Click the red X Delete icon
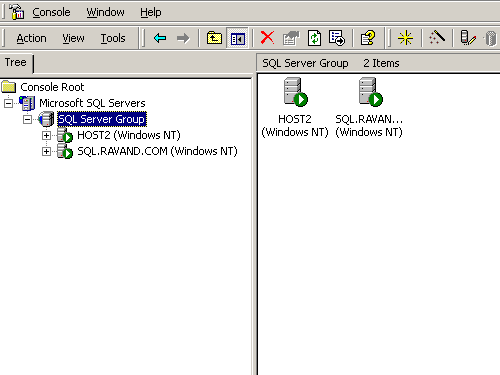500x375 pixels. (267, 38)
